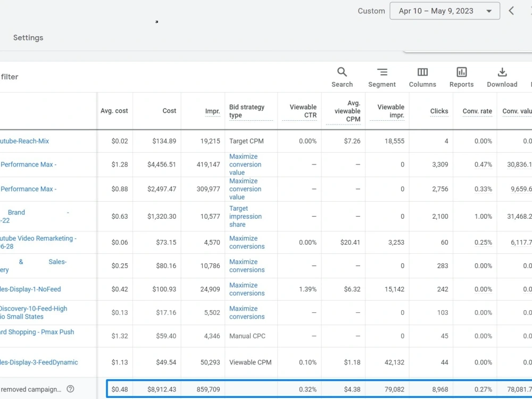Sort by Cost column header
This screenshot has width=532, height=399.
pos(169,111)
